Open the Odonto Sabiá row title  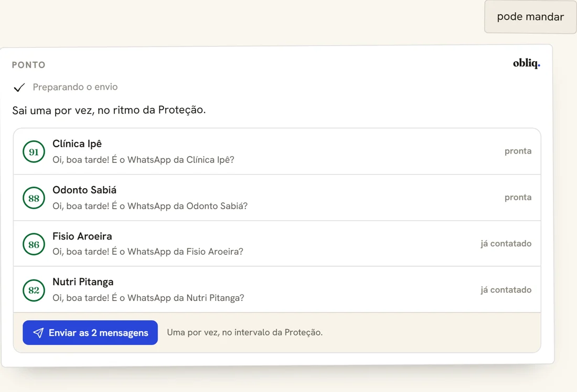84,190
